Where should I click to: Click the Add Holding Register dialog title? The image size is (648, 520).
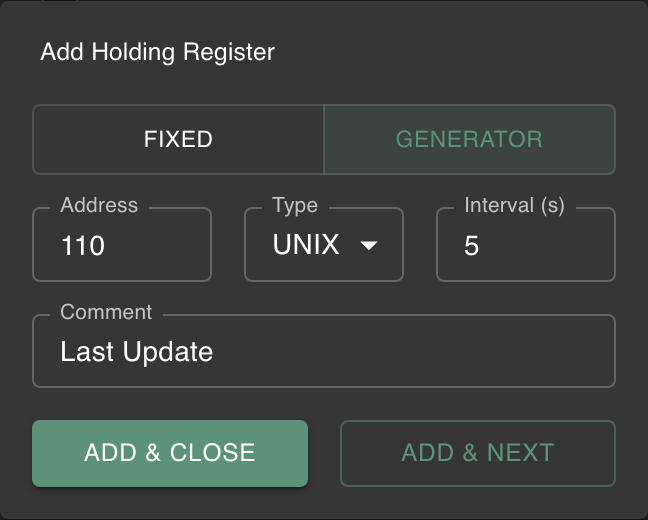157,52
